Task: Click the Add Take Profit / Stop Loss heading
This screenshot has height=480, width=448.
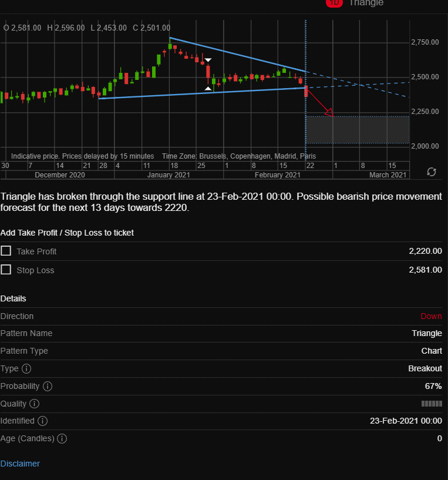Action: pos(67,233)
